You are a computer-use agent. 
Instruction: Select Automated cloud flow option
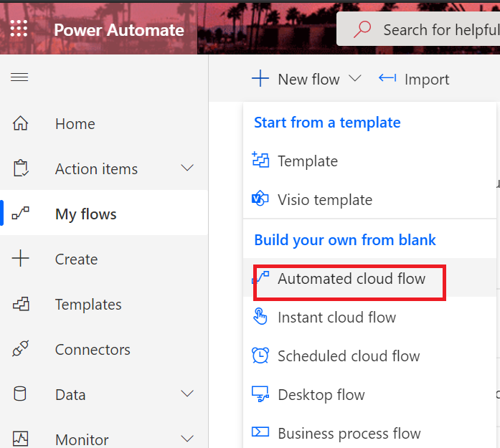pos(351,279)
